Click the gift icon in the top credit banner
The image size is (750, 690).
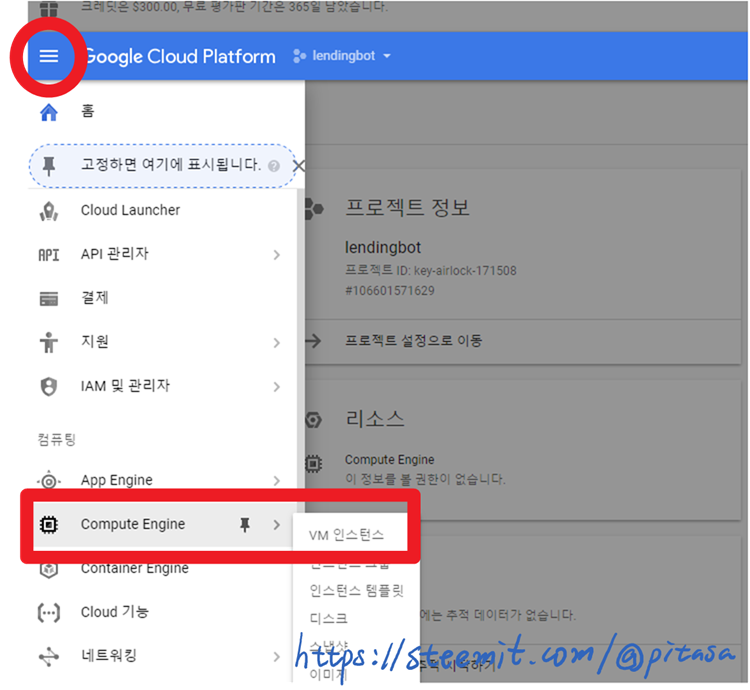[49, 9]
